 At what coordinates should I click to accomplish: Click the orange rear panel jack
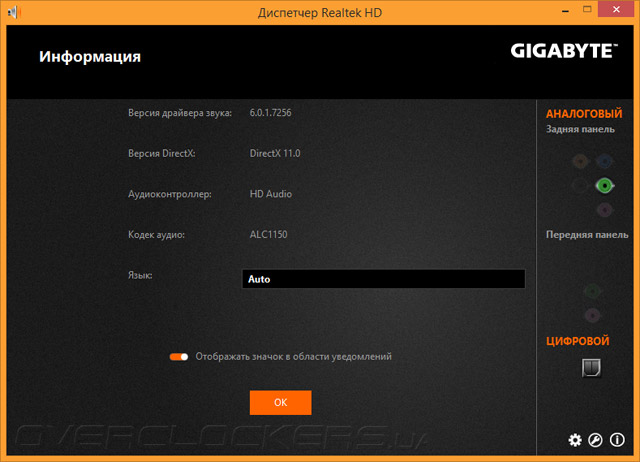click(580, 162)
